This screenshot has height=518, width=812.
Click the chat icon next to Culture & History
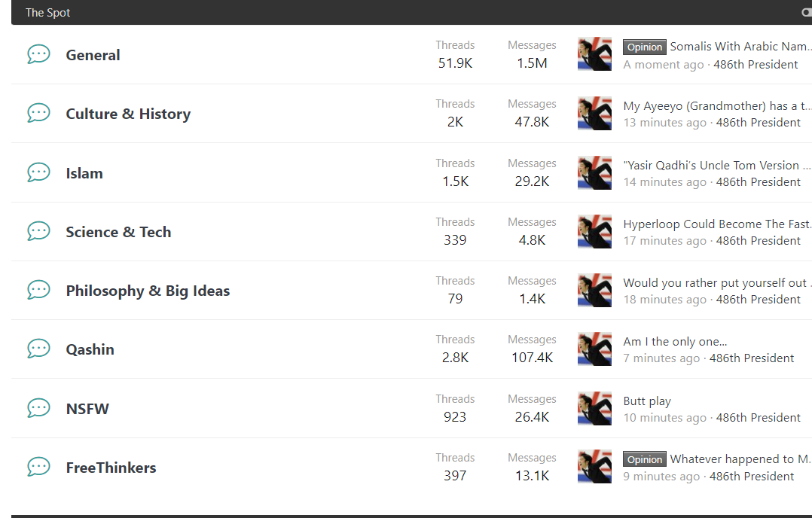click(38, 113)
